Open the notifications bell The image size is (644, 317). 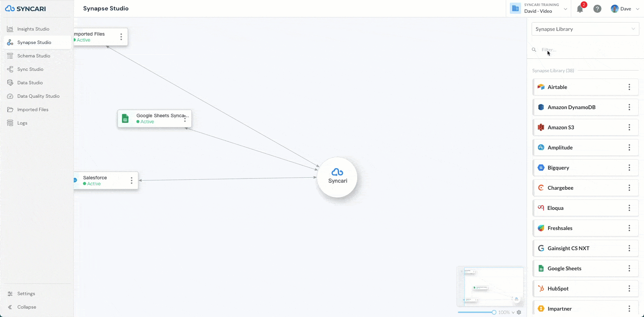tap(580, 9)
